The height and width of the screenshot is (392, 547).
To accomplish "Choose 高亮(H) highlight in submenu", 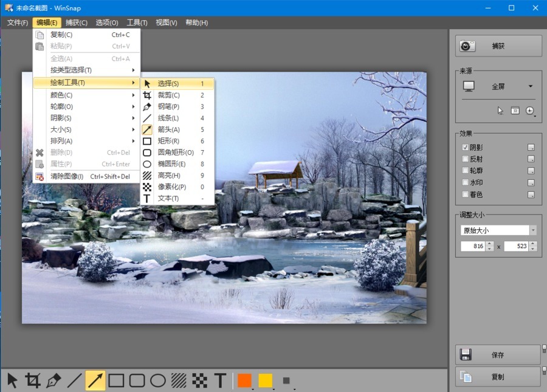I will pyautogui.click(x=177, y=176).
